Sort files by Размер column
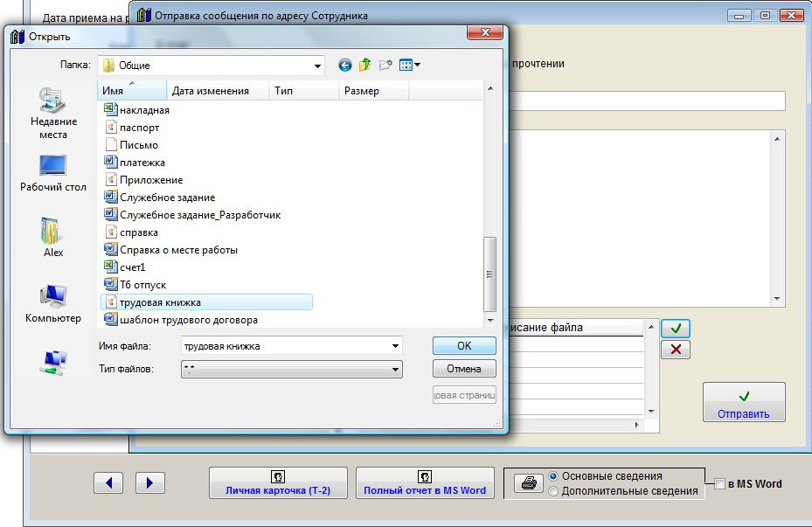812x527 pixels. point(374,91)
